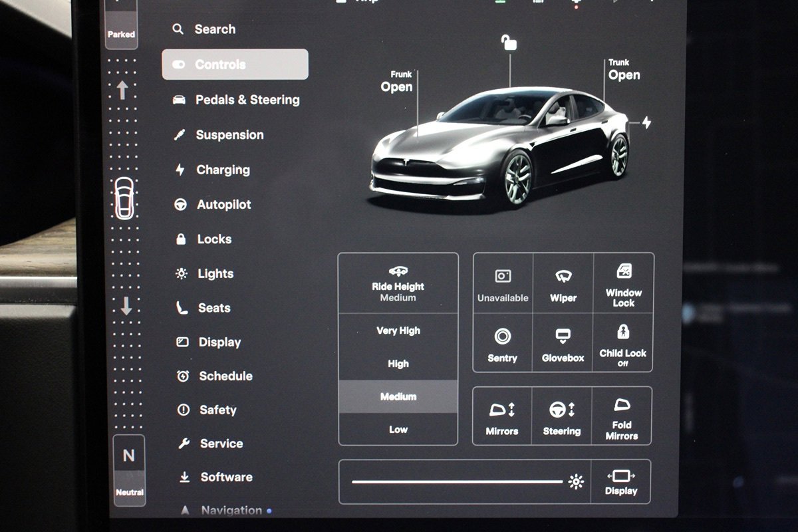This screenshot has width=798, height=532.
Task: Open the Locks settings
Action: point(203,239)
